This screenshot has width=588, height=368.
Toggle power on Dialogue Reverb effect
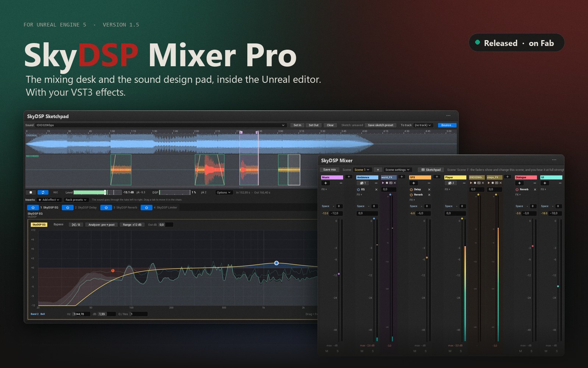coord(517,190)
